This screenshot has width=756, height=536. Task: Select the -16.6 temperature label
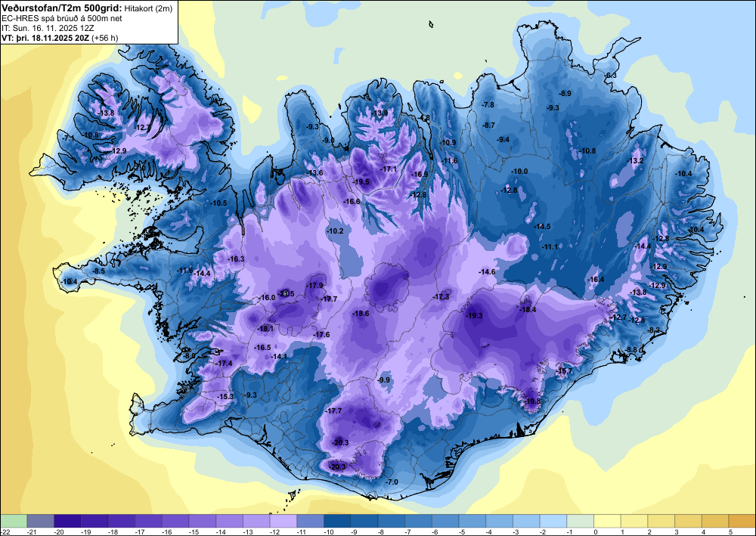(352, 202)
